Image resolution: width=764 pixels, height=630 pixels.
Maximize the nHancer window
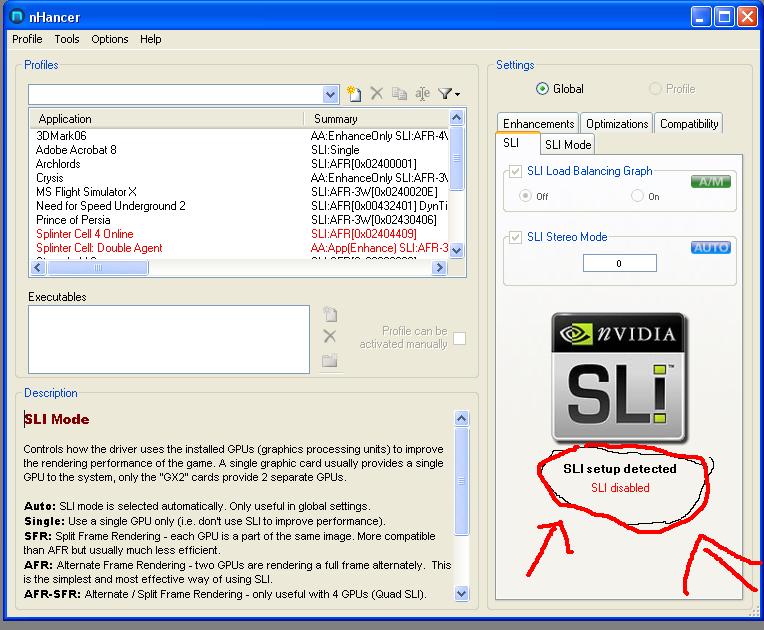tap(725, 17)
